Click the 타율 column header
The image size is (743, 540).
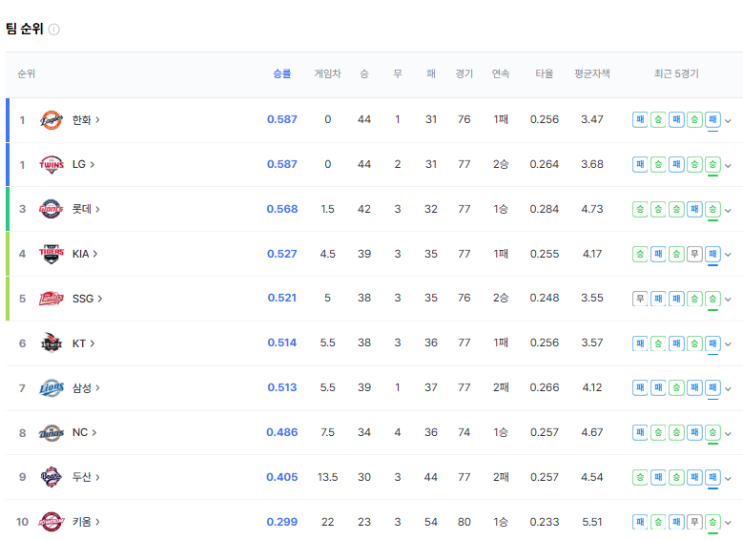[544, 74]
